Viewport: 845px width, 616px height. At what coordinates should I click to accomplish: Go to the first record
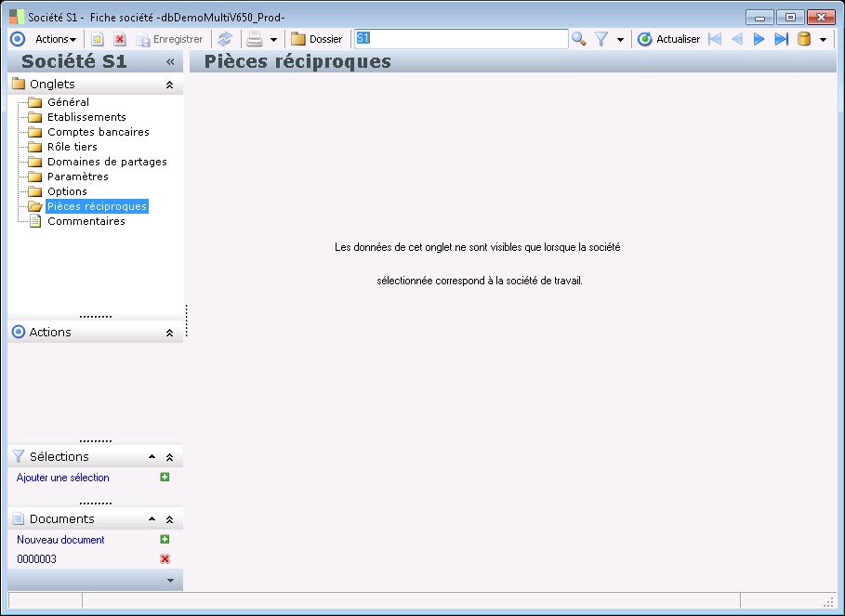(x=715, y=39)
